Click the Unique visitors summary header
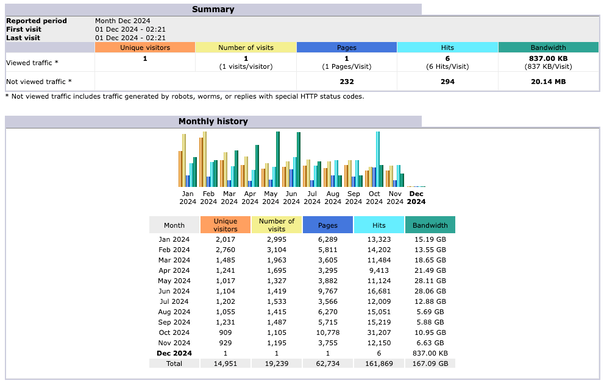Viewport: 604px width, 383px height. coord(145,47)
